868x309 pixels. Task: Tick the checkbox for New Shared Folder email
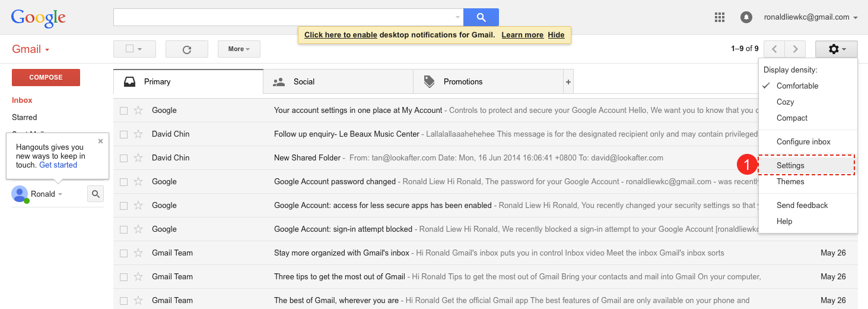pos(123,158)
